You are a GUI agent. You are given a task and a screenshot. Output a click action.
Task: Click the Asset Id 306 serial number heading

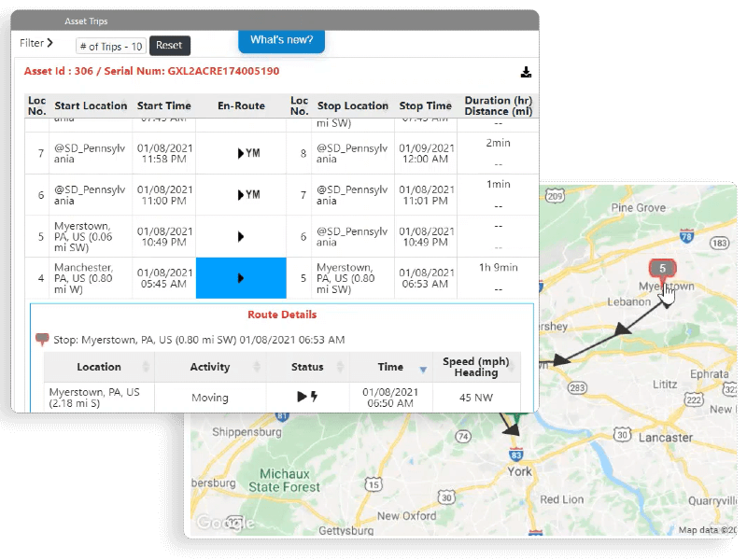point(151,72)
